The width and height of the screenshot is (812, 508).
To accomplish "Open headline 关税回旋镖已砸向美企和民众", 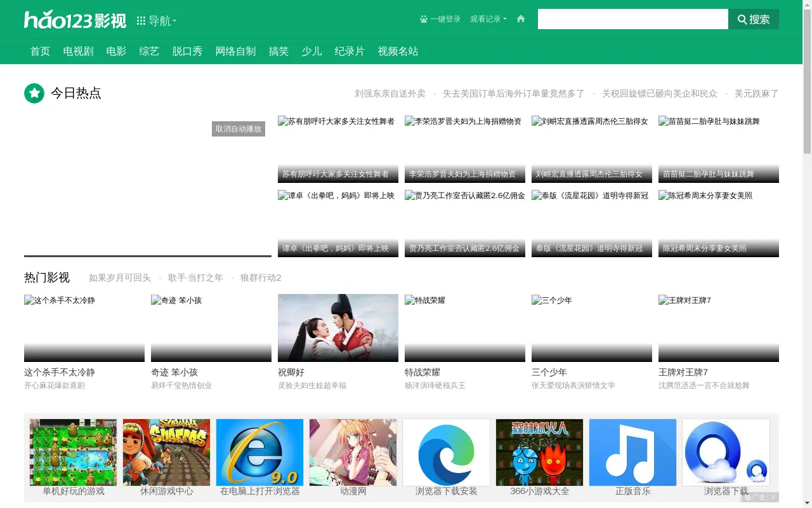I will click(660, 93).
